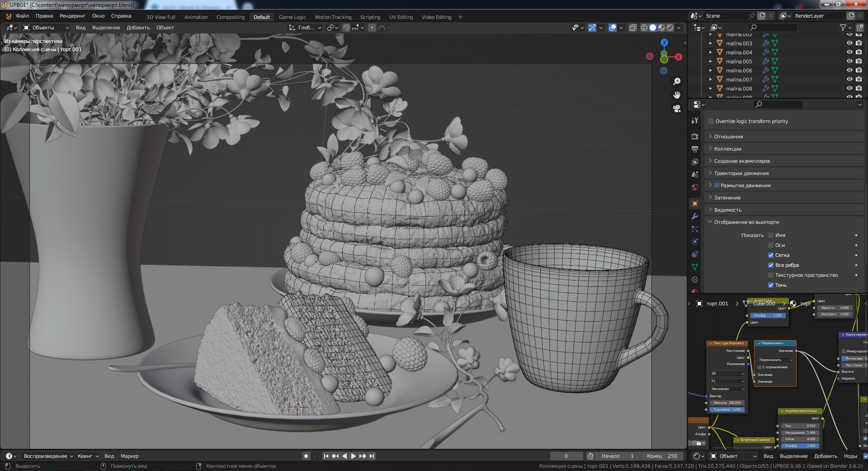Open the World properties tab

pyautogui.click(x=695, y=187)
